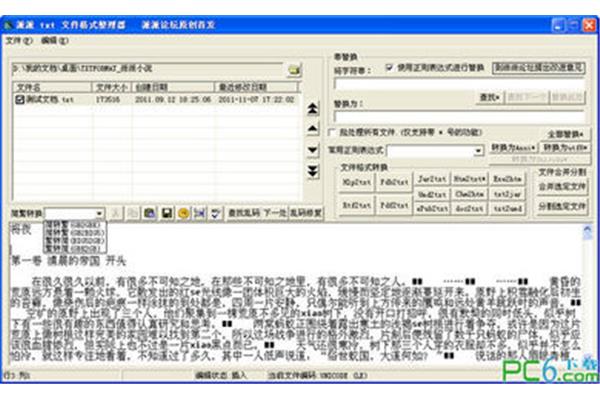Open the Htm2txt drop-down button
This screenshot has height=400, width=600.
470,179
